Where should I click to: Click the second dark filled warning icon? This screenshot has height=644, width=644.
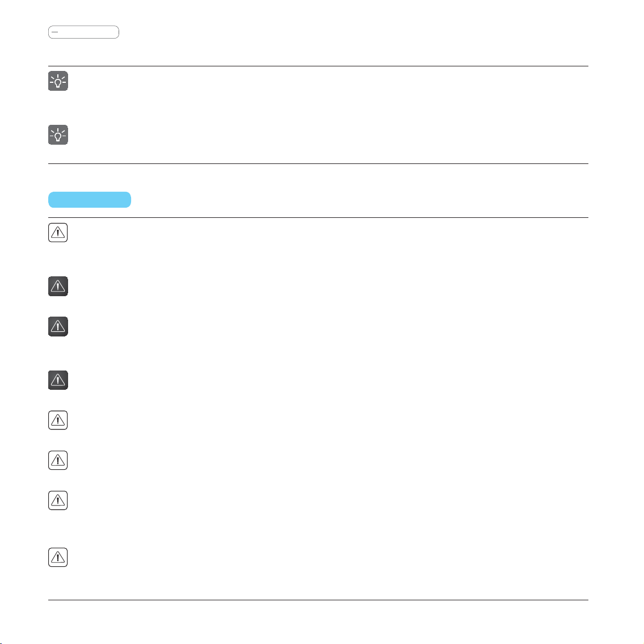pyautogui.click(x=58, y=326)
